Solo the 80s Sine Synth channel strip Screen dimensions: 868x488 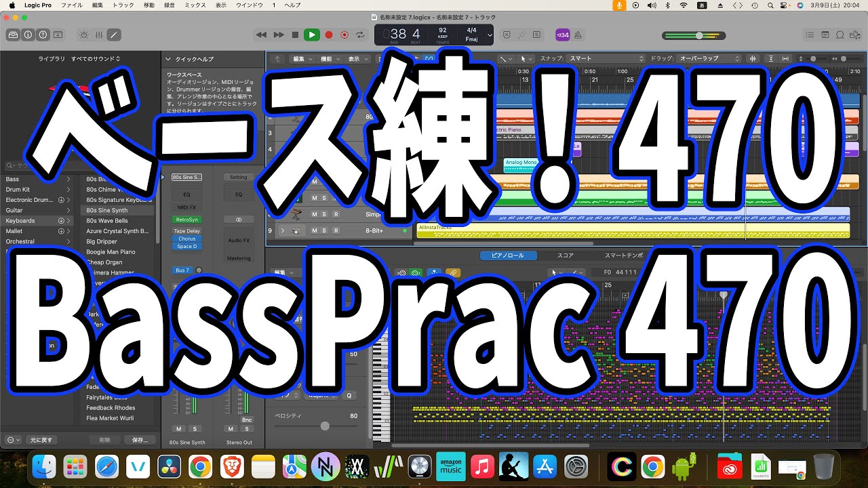click(x=194, y=429)
